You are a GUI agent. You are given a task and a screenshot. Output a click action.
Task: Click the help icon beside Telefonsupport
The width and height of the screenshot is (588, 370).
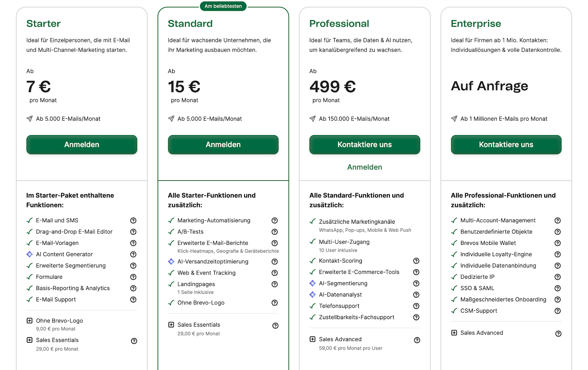coord(416,306)
